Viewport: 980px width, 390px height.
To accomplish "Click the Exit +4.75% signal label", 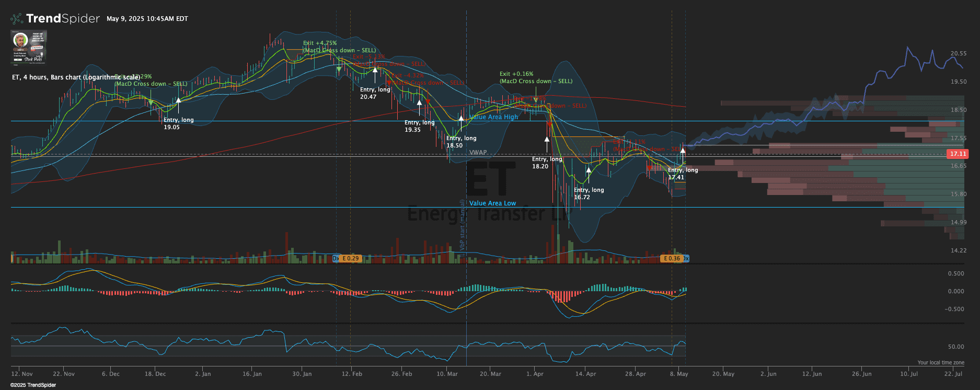I will pos(320,43).
